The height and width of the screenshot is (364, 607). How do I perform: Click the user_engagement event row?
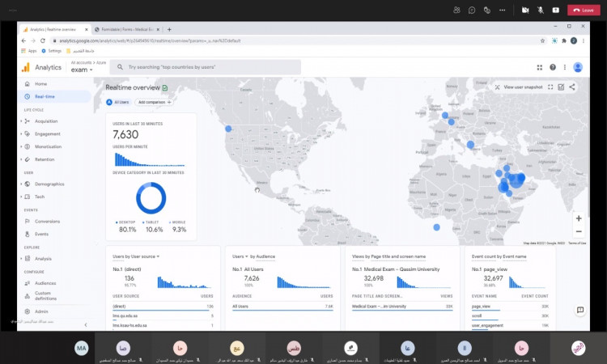[510, 326]
